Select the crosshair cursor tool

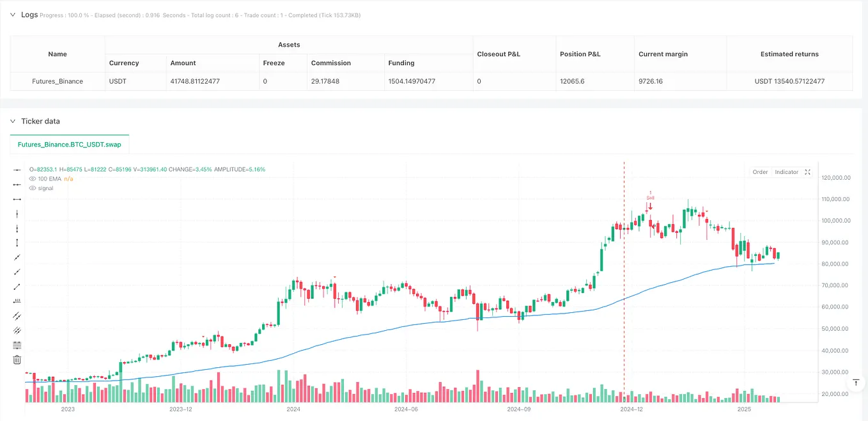point(17,170)
